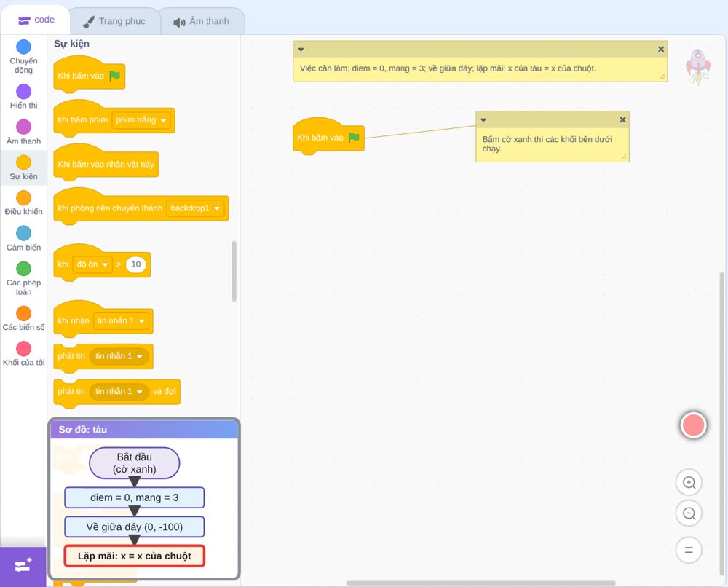Reset workspace zoom with the equals button

point(689,550)
